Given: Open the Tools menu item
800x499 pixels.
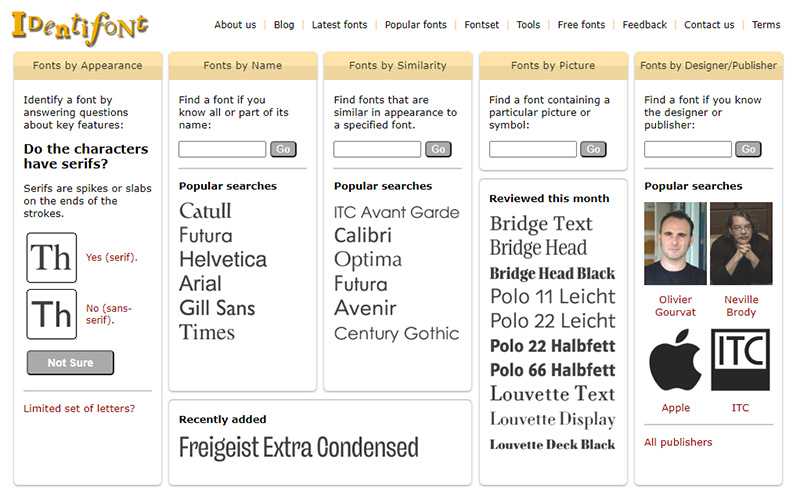Looking at the screenshot, I should (x=528, y=24).
